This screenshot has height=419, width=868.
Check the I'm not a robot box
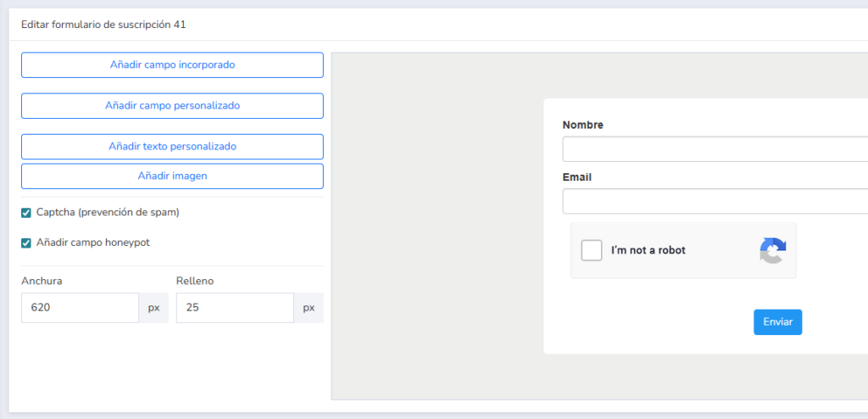pyautogui.click(x=591, y=250)
